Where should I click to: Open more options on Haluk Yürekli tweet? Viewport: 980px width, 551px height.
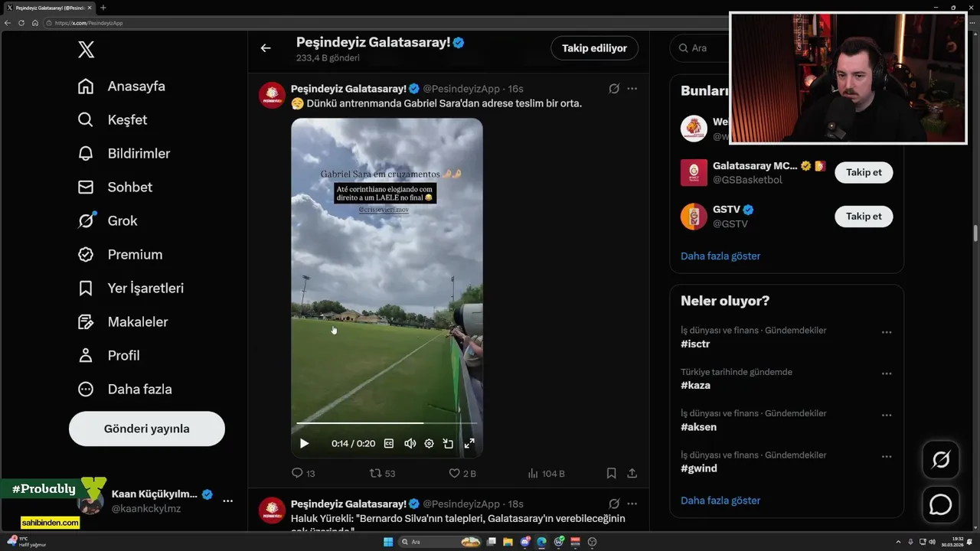pos(632,504)
